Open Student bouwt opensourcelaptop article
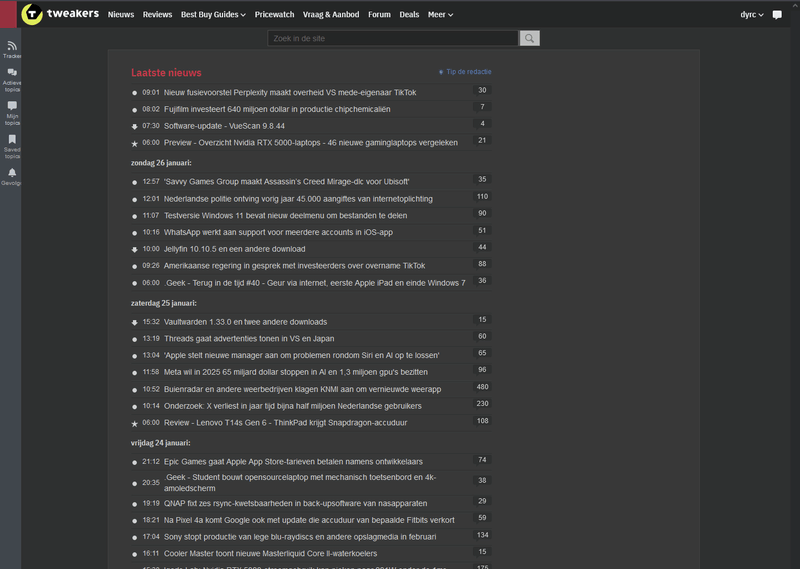The height and width of the screenshot is (569, 800). tap(300, 483)
